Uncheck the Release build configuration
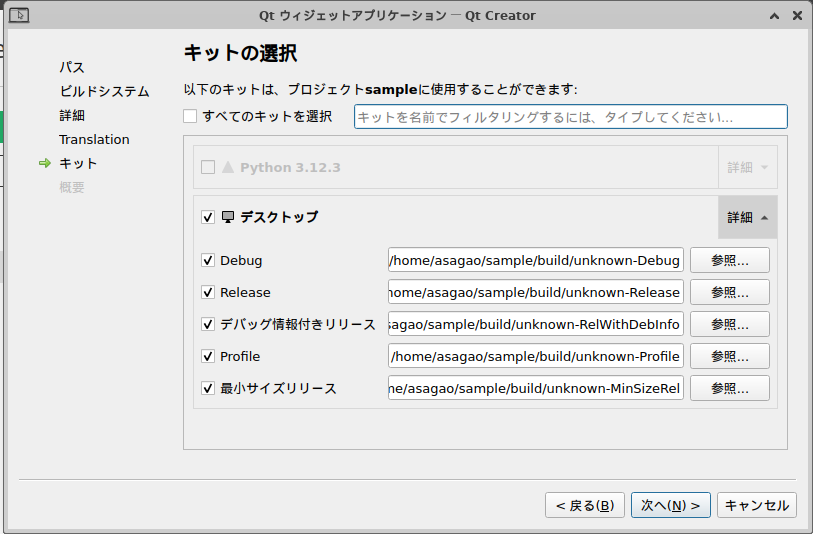 208,292
